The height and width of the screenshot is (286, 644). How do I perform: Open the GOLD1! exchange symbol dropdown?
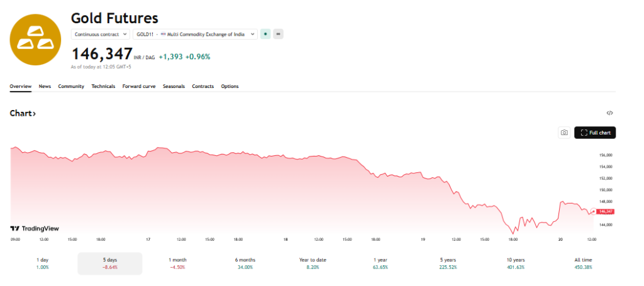(196, 34)
